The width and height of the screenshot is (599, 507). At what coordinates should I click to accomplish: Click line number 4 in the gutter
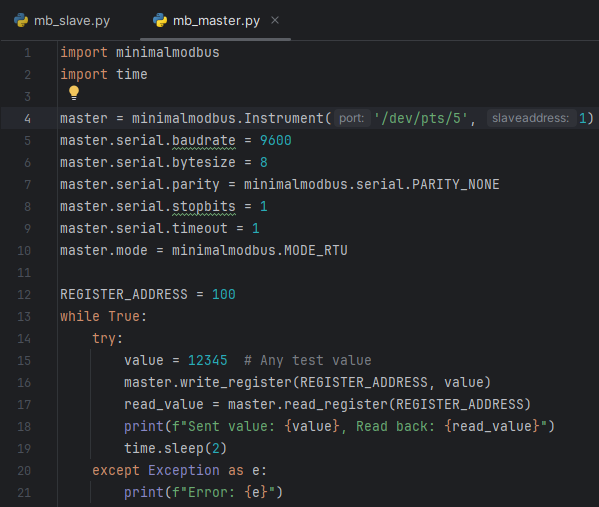pyautogui.click(x=28, y=118)
